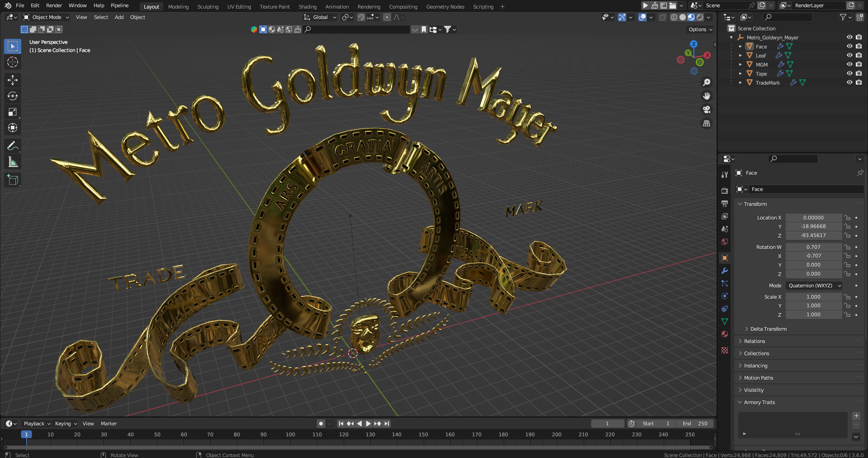The image size is (868, 458).
Task: Select the Move tool
Action: point(13,80)
